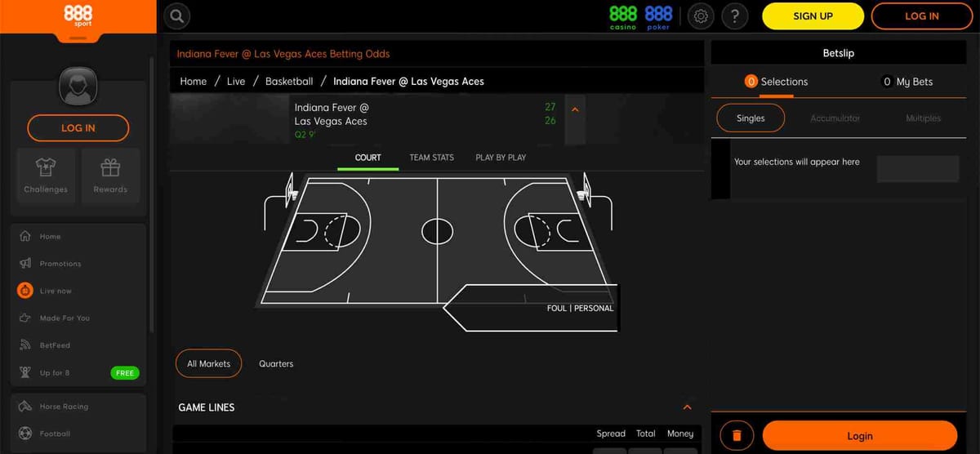Screen dimensions: 980x454
Task: Collapse the GAME LINES section
Action: (687, 407)
